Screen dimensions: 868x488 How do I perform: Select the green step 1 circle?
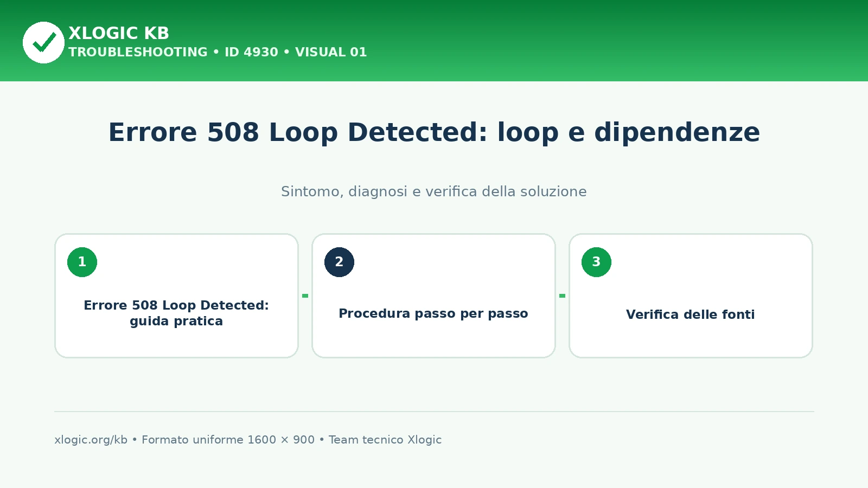[82, 262]
